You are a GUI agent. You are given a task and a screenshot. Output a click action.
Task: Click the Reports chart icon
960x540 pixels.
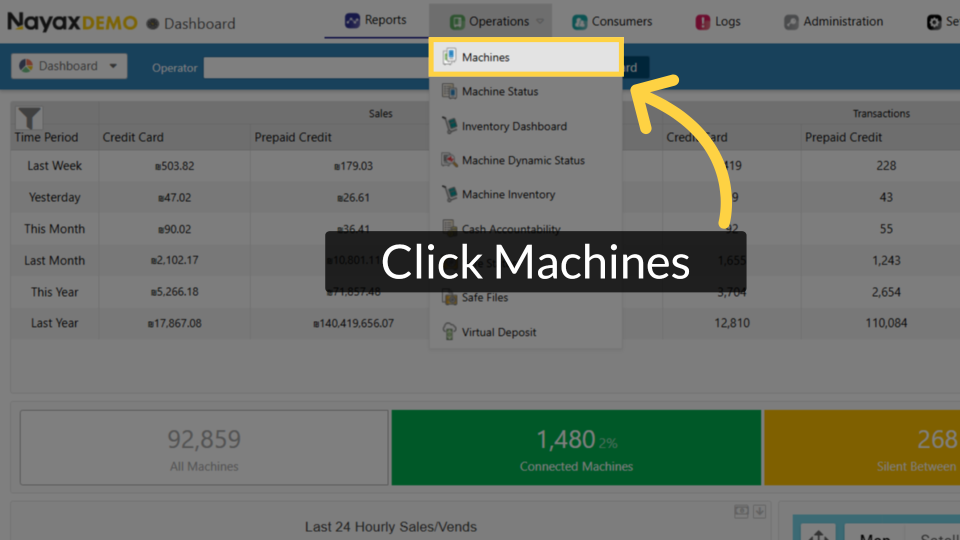tap(352, 21)
